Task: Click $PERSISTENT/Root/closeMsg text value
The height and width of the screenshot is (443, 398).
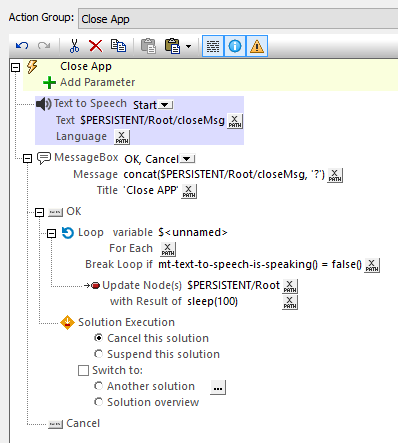Action: [152, 120]
